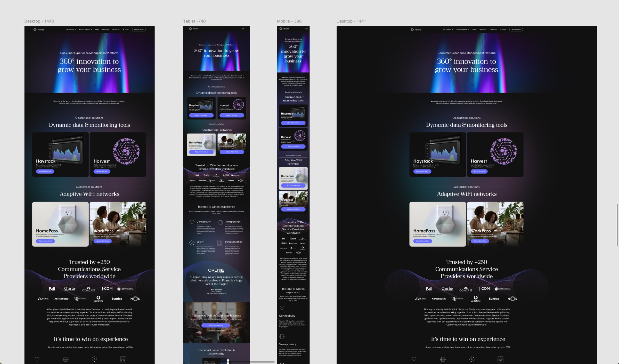Click Plume logo in Desktop - 1440 frame

(x=39, y=29)
